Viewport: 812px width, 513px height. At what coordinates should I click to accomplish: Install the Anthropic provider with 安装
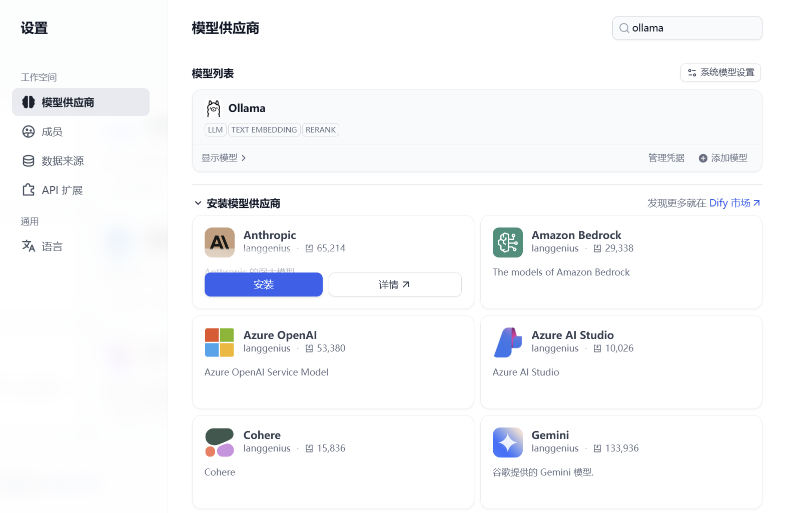264,284
